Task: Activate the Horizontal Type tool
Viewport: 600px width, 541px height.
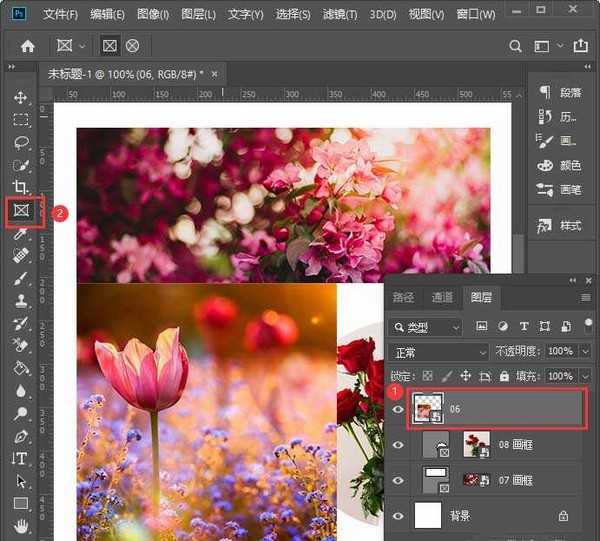Action: tap(21, 458)
